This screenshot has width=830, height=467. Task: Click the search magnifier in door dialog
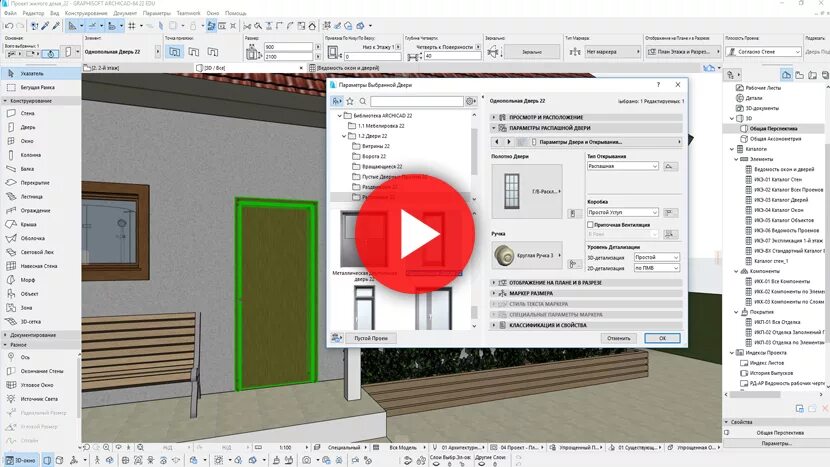[x=363, y=101]
